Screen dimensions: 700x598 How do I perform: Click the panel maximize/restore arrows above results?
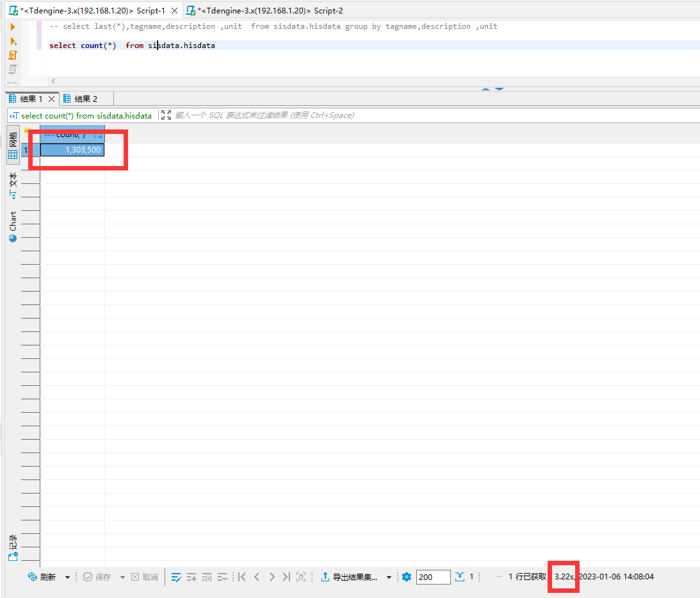click(492, 89)
